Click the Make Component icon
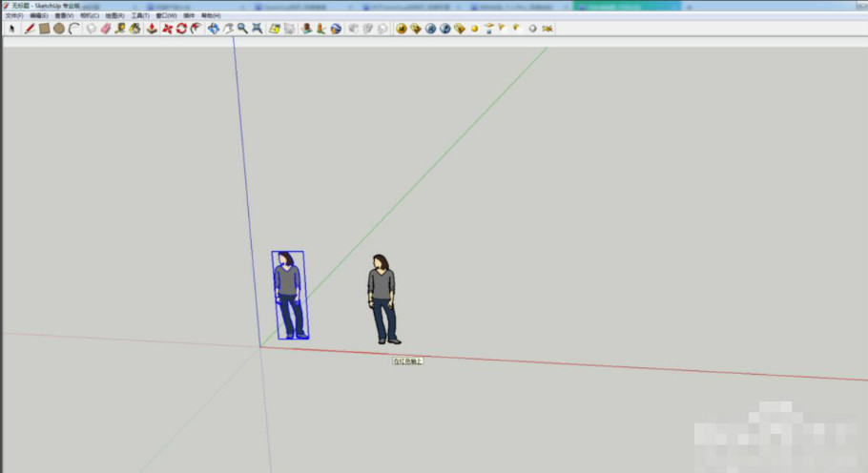This screenshot has height=473, width=868. coord(92,29)
